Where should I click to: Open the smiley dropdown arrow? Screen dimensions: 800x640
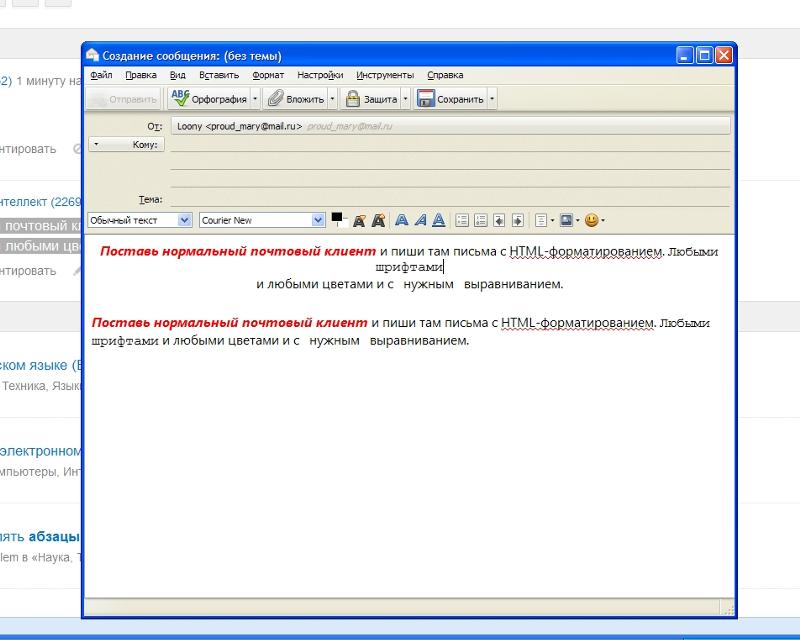click(x=603, y=220)
